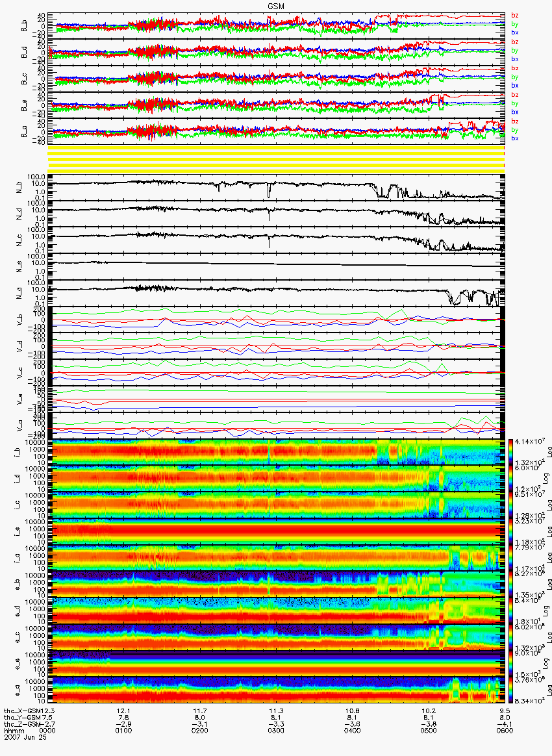Click the V_b velocity axis label
The width and height of the screenshot is (552, 756).
[19, 320]
